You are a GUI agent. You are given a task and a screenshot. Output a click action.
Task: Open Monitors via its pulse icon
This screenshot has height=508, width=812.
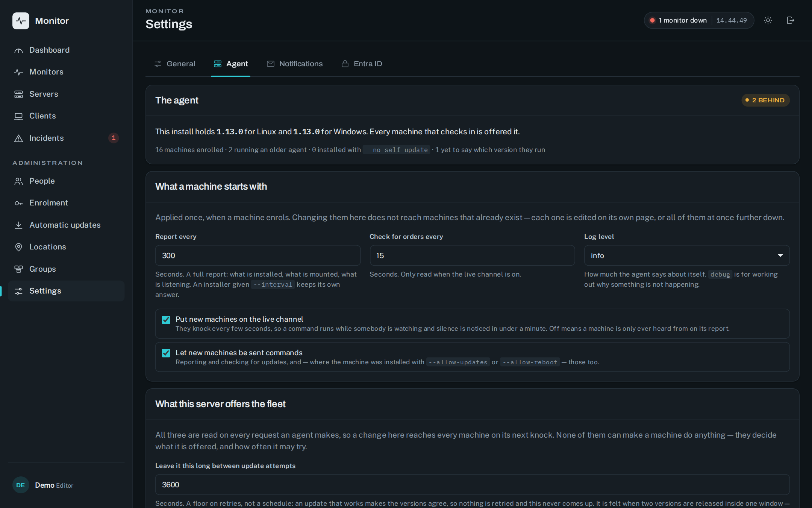tap(18, 72)
